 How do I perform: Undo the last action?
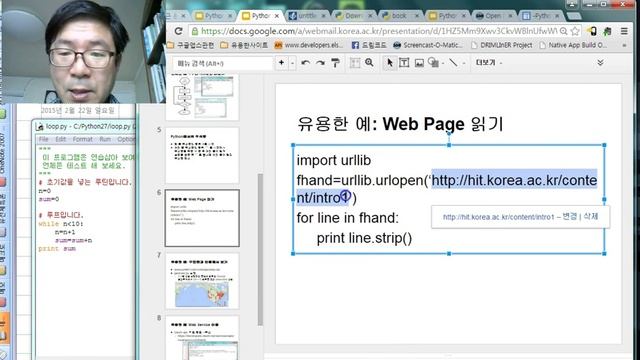point(305,63)
